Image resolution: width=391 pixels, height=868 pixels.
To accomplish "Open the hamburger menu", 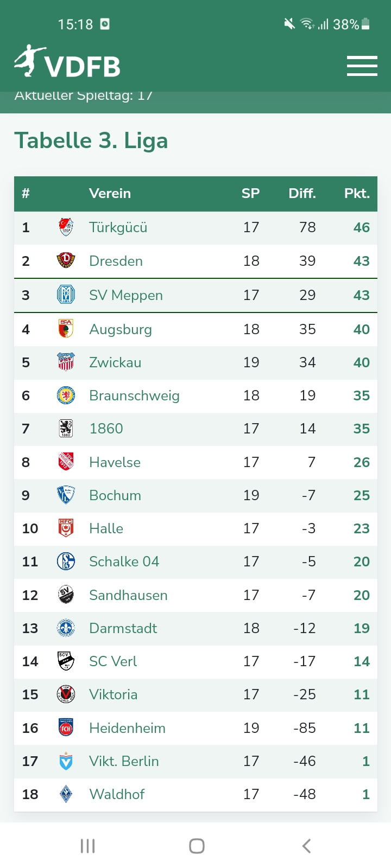I will pos(362,66).
